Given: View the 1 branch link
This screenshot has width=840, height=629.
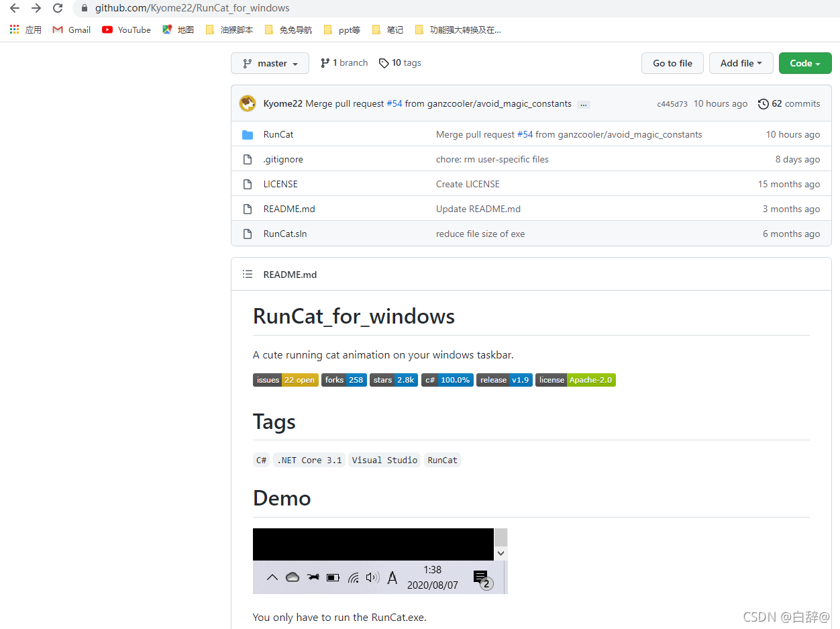Looking at the screenshot, I should coord(344,63).
